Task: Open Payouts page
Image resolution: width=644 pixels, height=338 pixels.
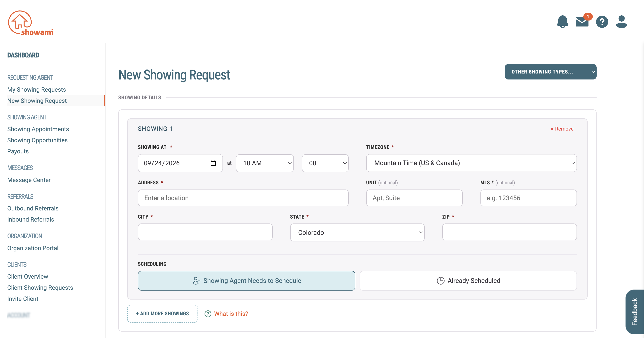Action: [x=18, y=151]
